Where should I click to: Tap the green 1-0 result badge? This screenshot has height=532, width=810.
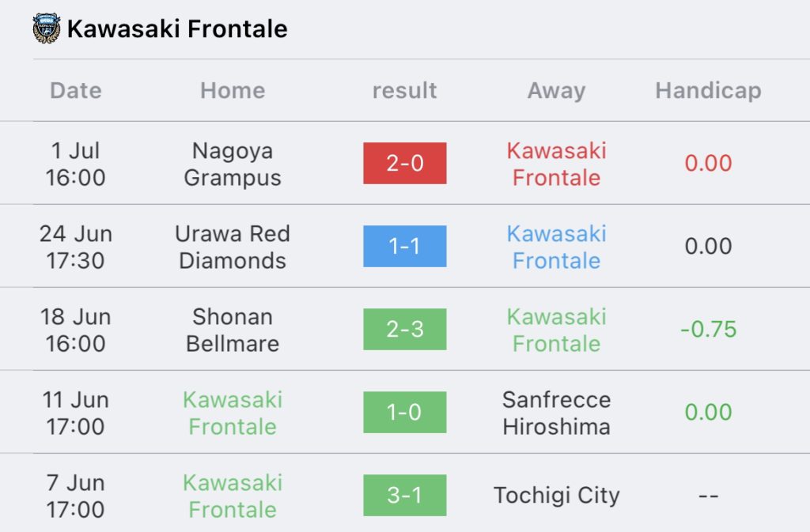tap(404, 413)
